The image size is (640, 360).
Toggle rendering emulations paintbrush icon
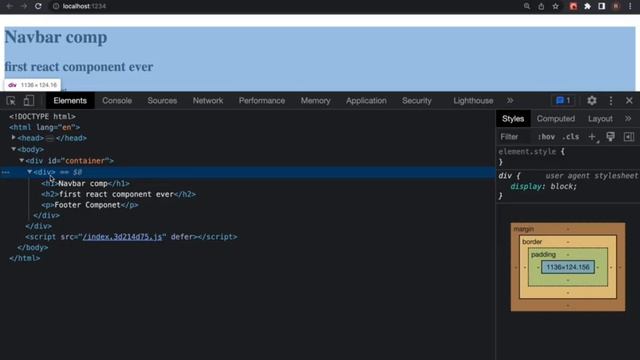pos(610,137)
